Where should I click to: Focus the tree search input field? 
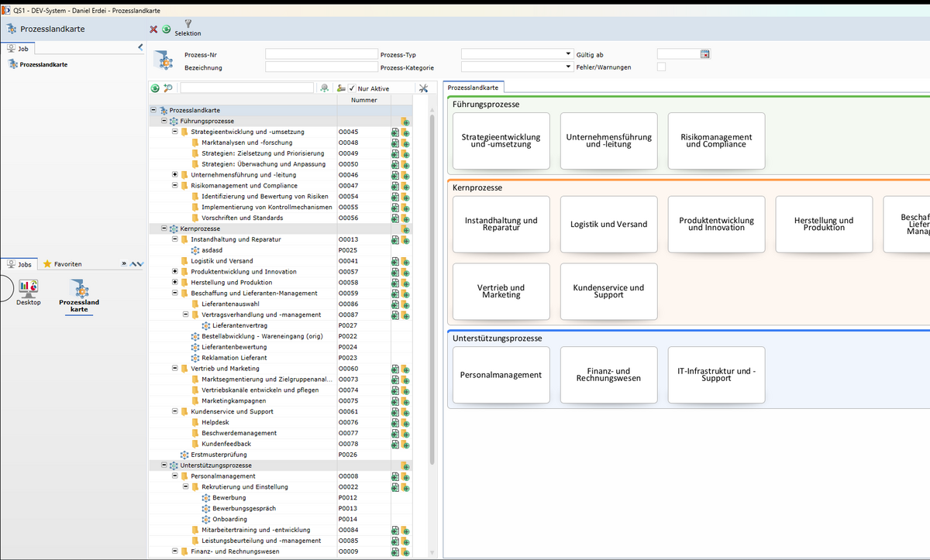246,88
